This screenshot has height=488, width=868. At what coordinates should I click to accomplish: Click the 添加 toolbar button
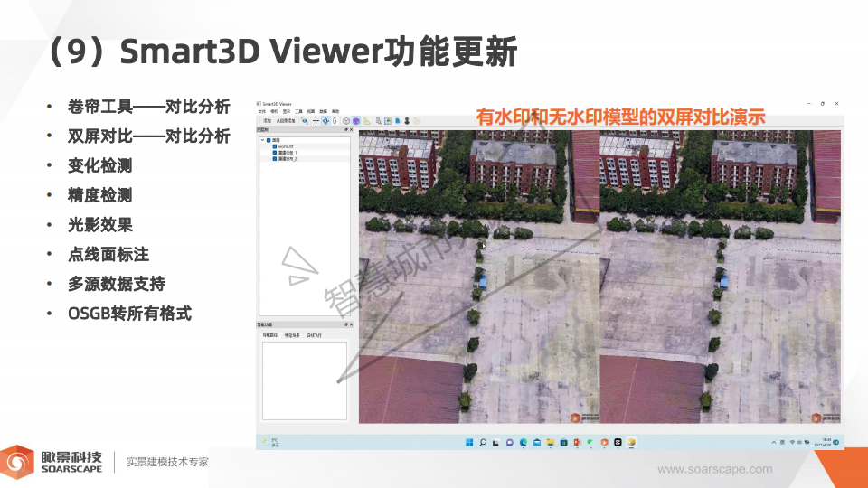(267, 120)
